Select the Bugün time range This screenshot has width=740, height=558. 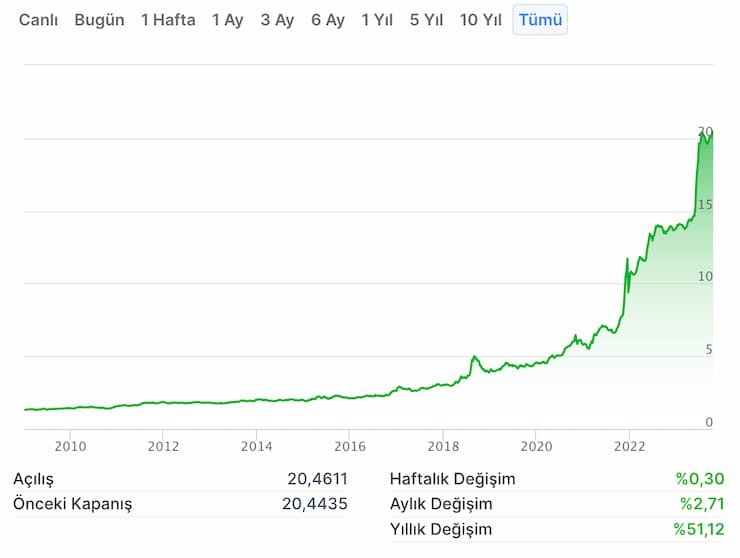point(99,20)
